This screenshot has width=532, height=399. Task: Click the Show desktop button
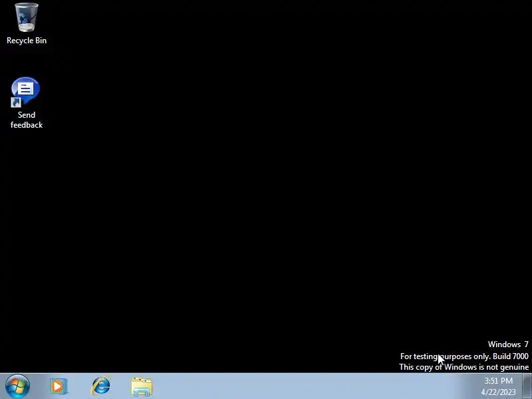527,386
